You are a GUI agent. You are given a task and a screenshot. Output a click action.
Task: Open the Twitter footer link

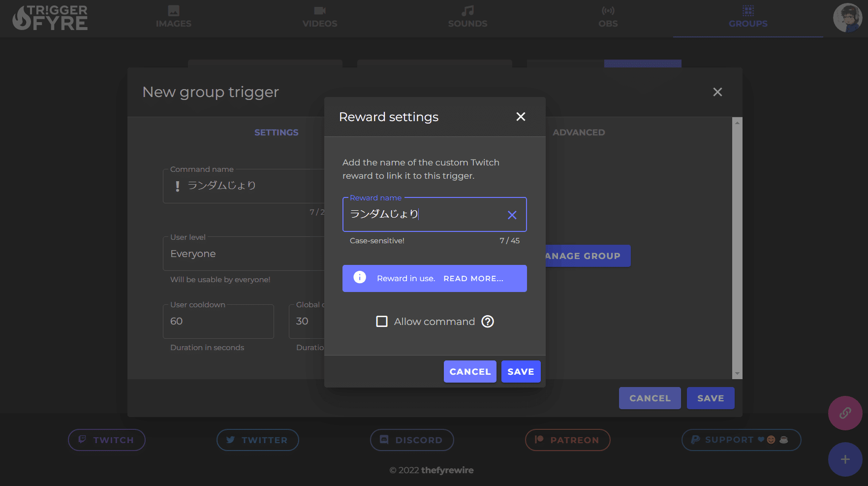(258, 440)
